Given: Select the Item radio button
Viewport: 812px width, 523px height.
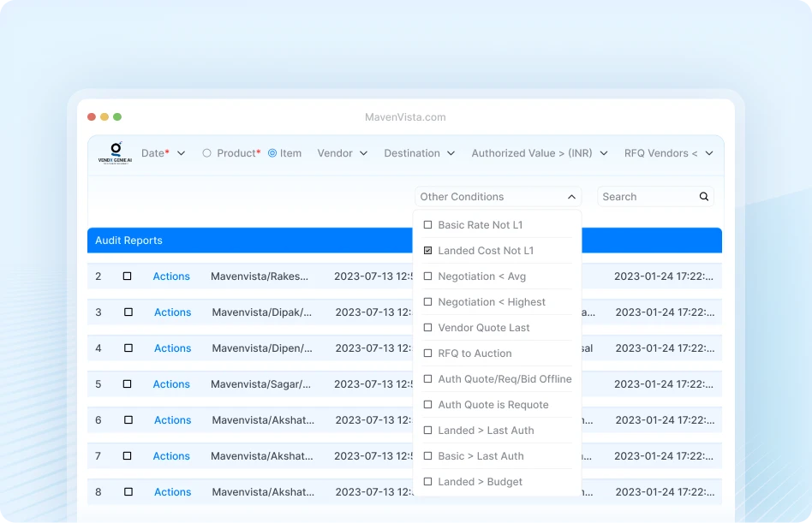Looking at the screenshot, I should tap(272, 153).
